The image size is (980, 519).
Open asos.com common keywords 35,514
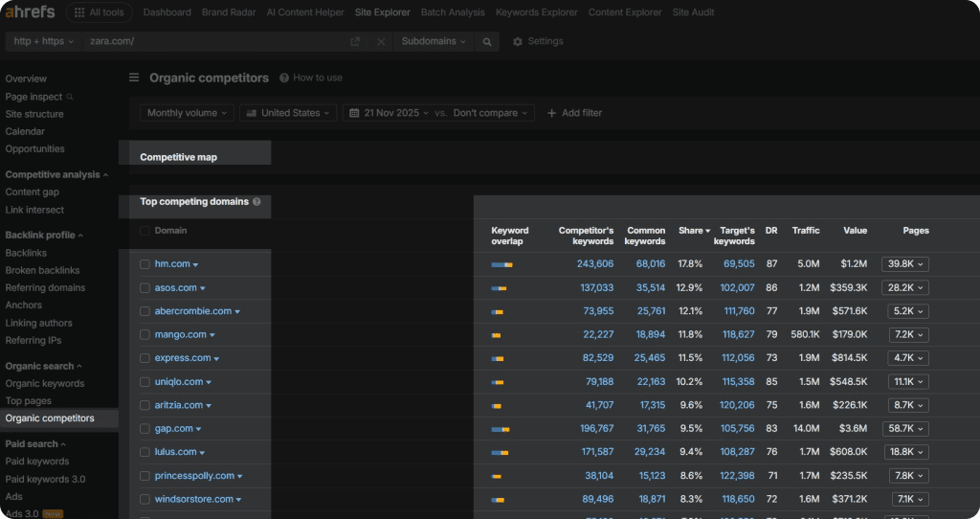651,287
